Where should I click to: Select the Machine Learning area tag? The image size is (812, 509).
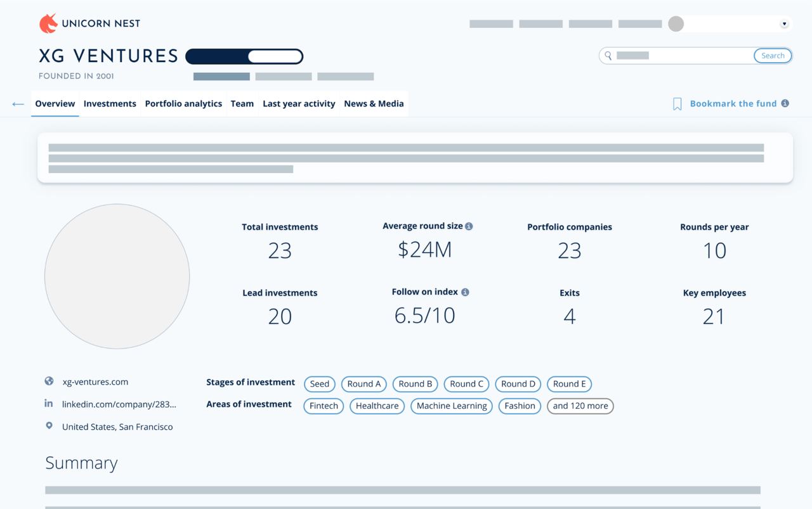[x=452, y=406]
